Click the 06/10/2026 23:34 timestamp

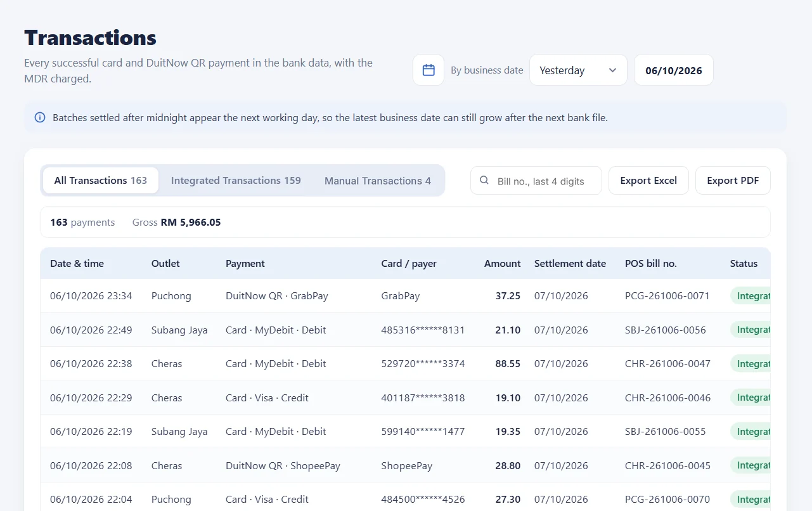coord(91,296)
